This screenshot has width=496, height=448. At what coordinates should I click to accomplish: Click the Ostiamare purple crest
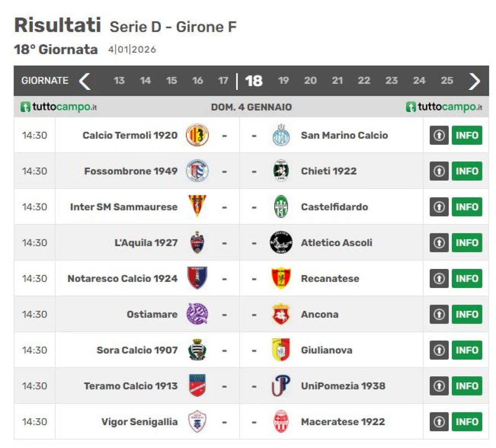197,314
